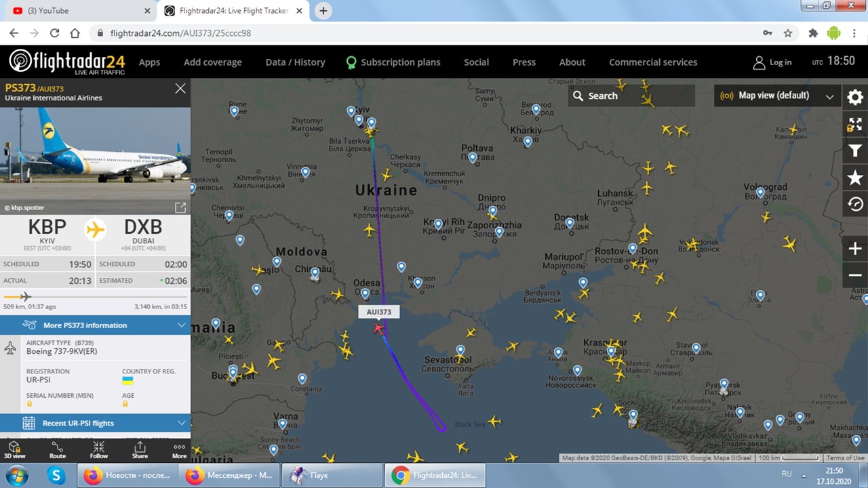This screenshot has height=488, width=868.
Task: Open Commercial services menu
Action: [x=653, y=62]
